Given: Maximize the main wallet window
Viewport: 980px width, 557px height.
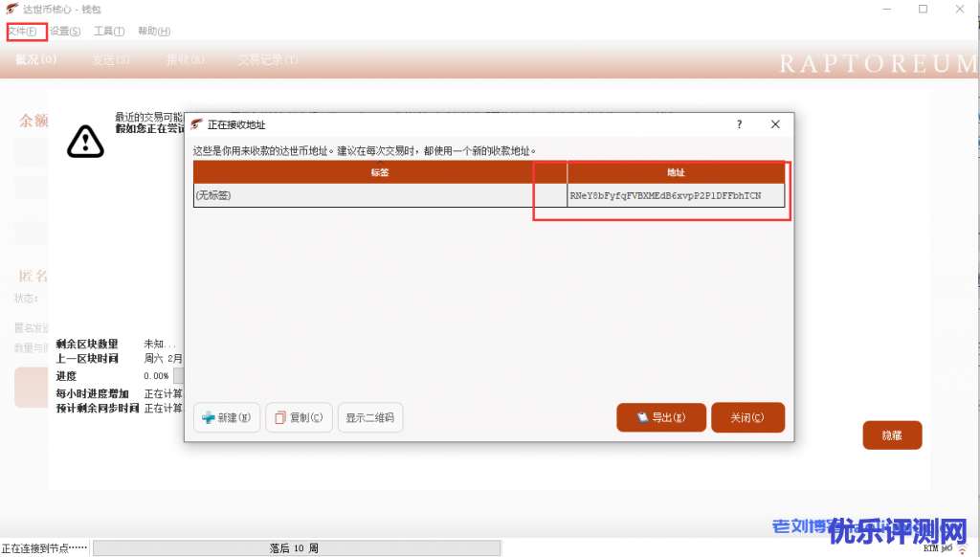Looking at the screenshot, I should click(x=924, y=9).
